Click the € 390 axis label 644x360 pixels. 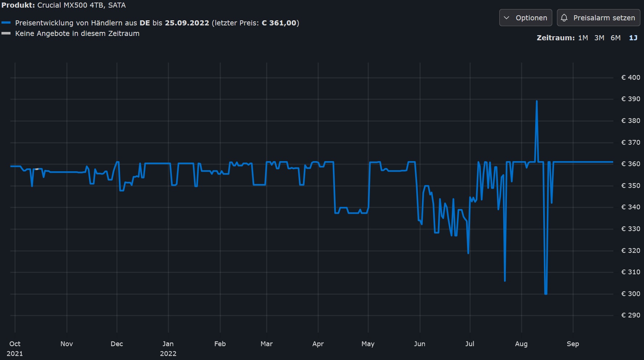point(631,99)
